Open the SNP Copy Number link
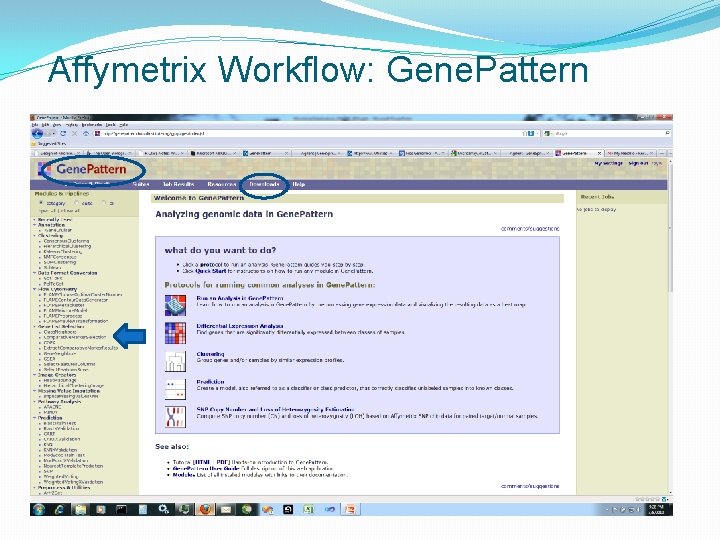Screen dimensions: 720x540 [x=275, y=409]
